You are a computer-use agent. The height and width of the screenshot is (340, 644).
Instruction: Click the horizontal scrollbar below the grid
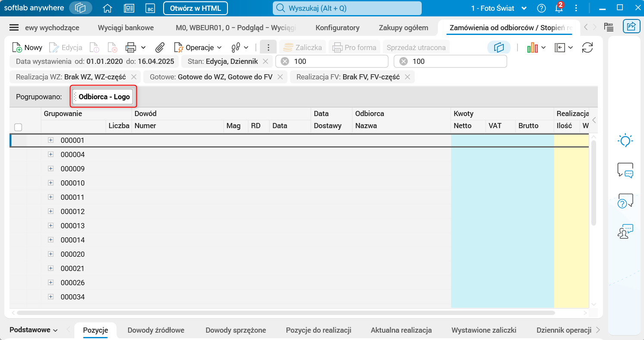pos(285,313)
